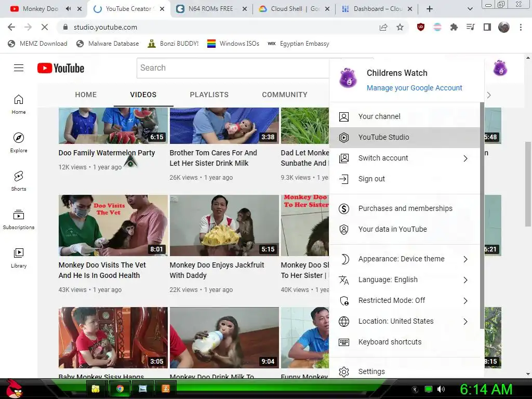Image resolution: width=532 pixels, height=399 pixels.
Task: Open the Extensions puzzle icon
Action: 454,27
